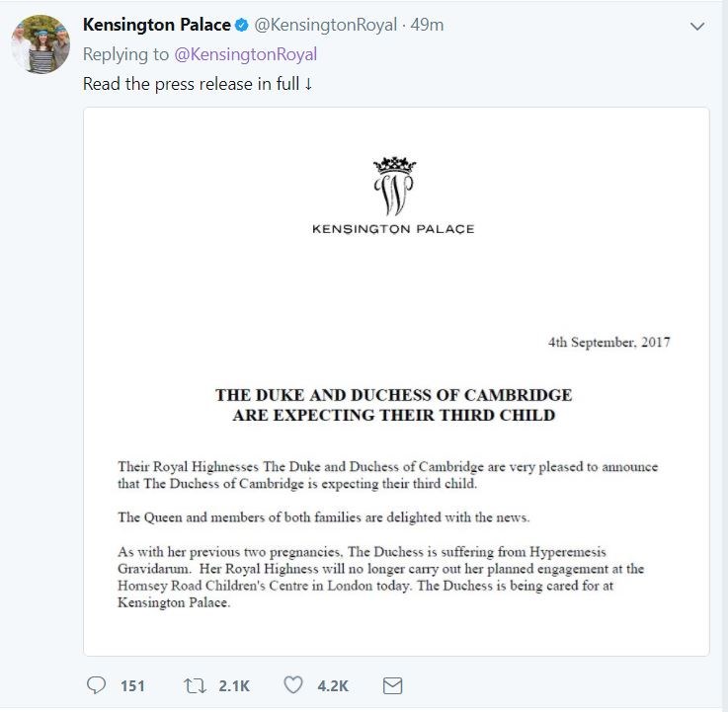This screenshot has width=728, height=712.
Task: Click the bold headline about the third child
Action: [393, 405]
